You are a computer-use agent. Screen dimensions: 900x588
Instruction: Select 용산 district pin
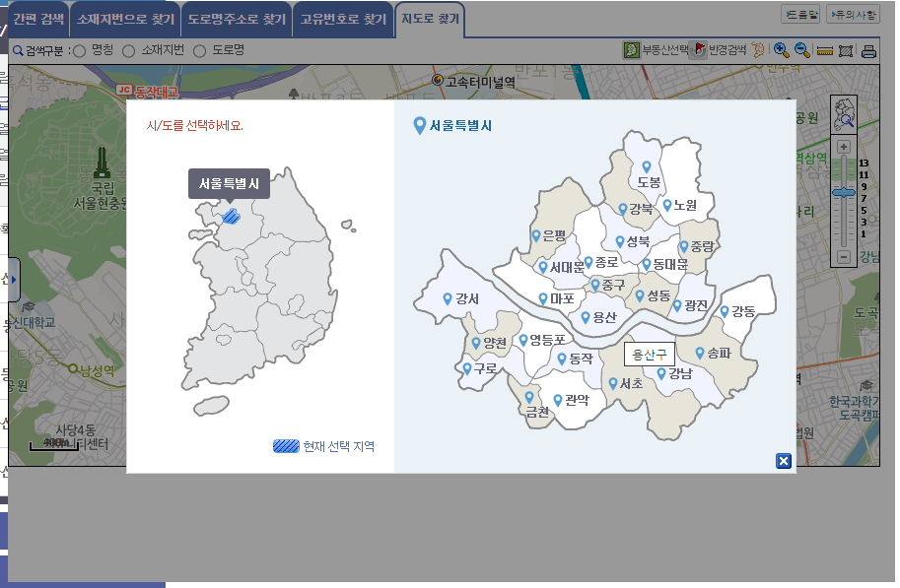coord(586,317)
